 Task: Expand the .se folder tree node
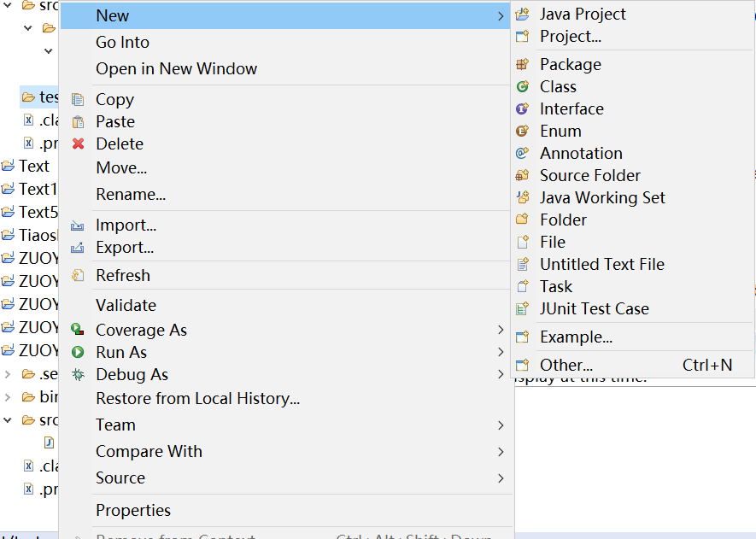coord(7,374)
